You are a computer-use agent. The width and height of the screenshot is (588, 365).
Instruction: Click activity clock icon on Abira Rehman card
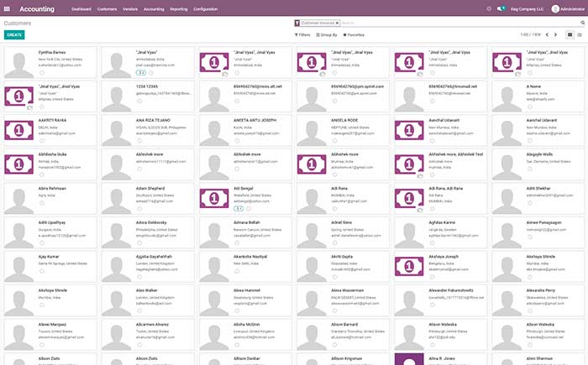[42, 203]
